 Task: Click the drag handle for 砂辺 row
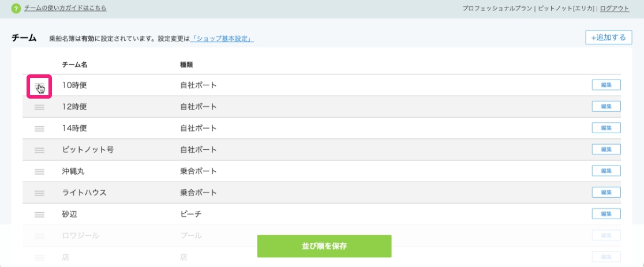coord(40,215)
